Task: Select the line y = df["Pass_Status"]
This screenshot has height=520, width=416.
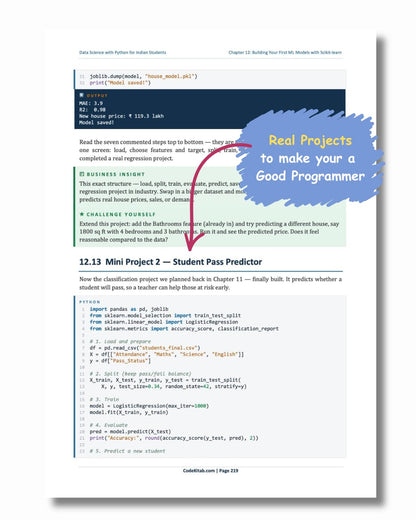Action: pyautogui.click(x=120, y=361)
